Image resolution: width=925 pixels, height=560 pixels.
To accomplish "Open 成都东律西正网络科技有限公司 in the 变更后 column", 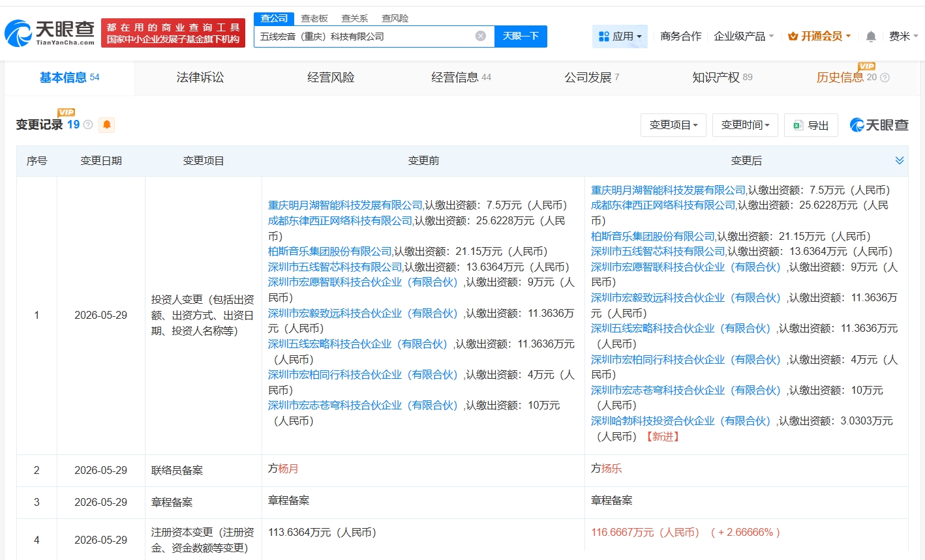I will [x=663, y=205].
